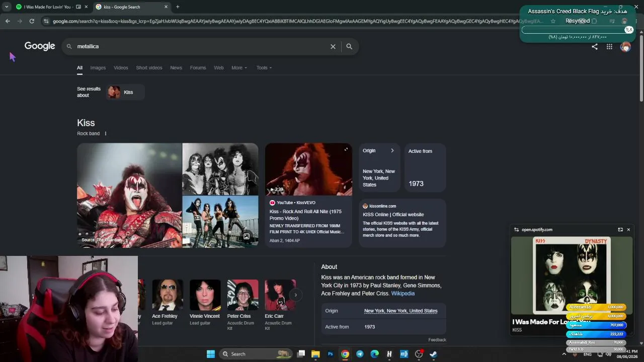Select the Forums search tab
The height and width of the screenshot is (362, 644).
198,68
